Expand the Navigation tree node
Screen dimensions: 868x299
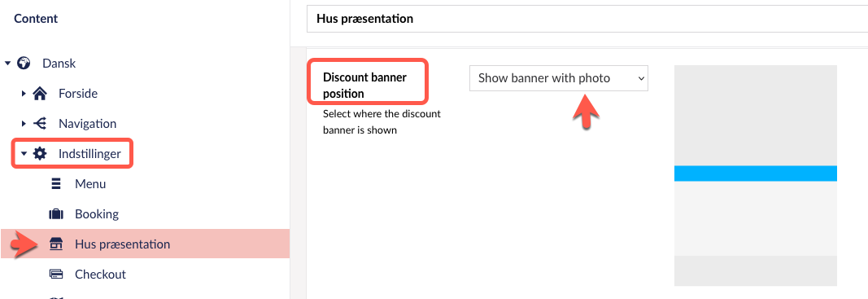point(24,124)
